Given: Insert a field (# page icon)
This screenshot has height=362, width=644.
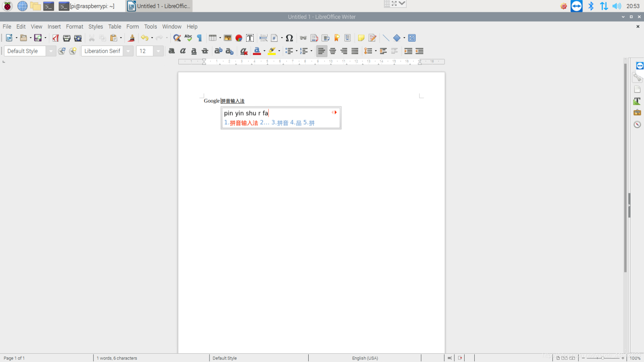Looking at the screenshot, I should [275, 38].
